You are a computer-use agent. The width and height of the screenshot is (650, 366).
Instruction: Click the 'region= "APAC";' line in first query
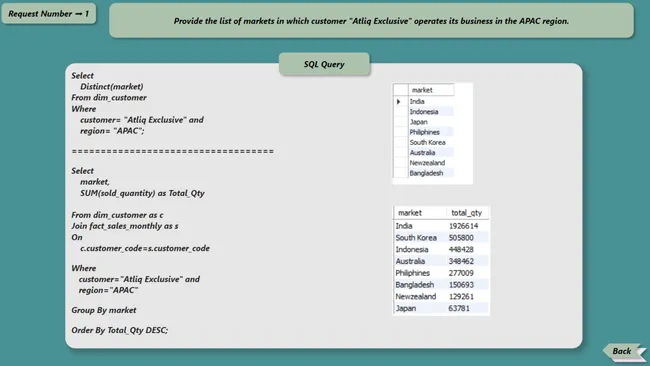(112, 131)
